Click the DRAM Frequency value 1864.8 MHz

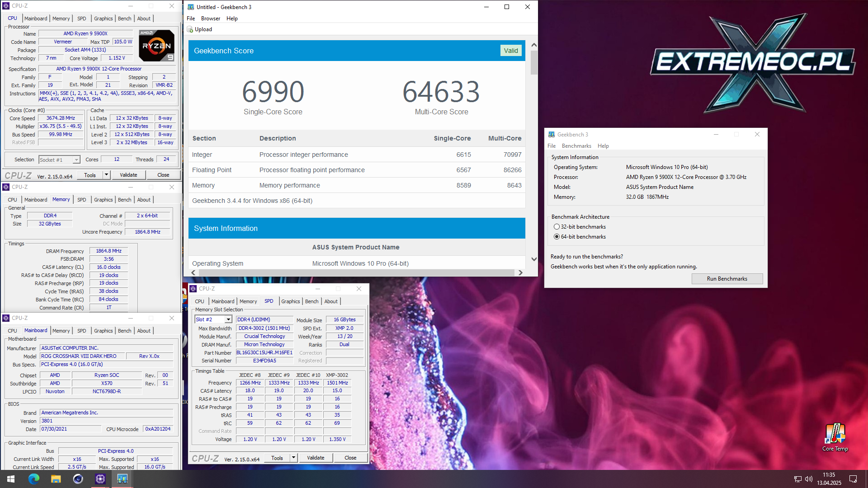(x=108, y=251)
